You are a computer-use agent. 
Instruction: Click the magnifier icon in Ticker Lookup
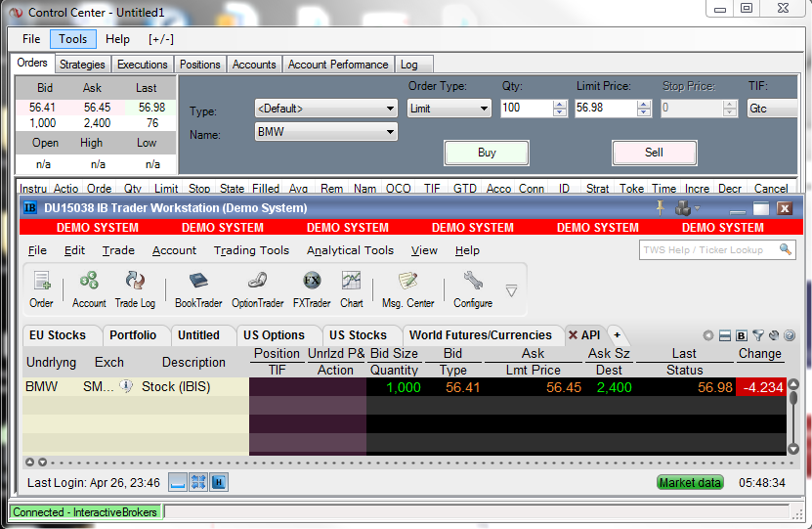coord(785,249)
